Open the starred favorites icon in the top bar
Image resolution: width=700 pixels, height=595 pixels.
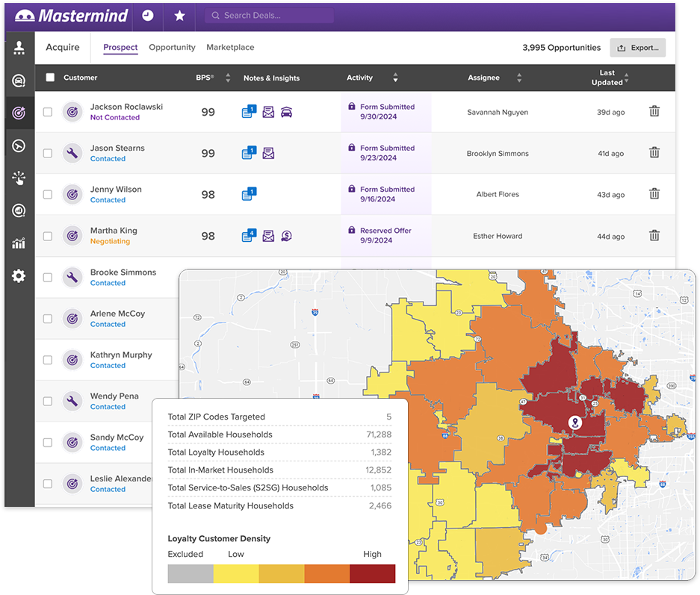click(x=179, y=16)
